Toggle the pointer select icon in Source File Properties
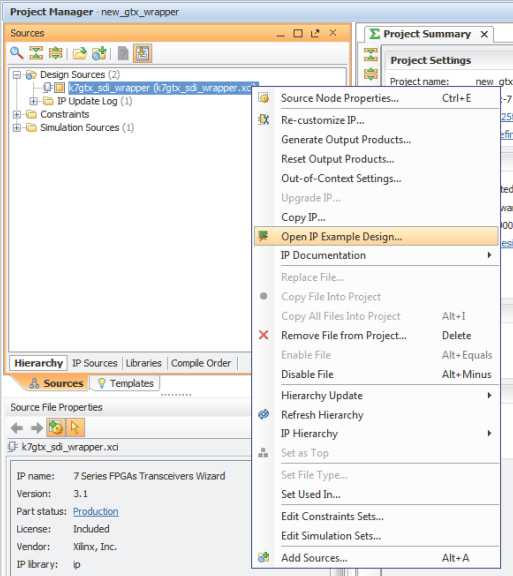 click(75, 428)
